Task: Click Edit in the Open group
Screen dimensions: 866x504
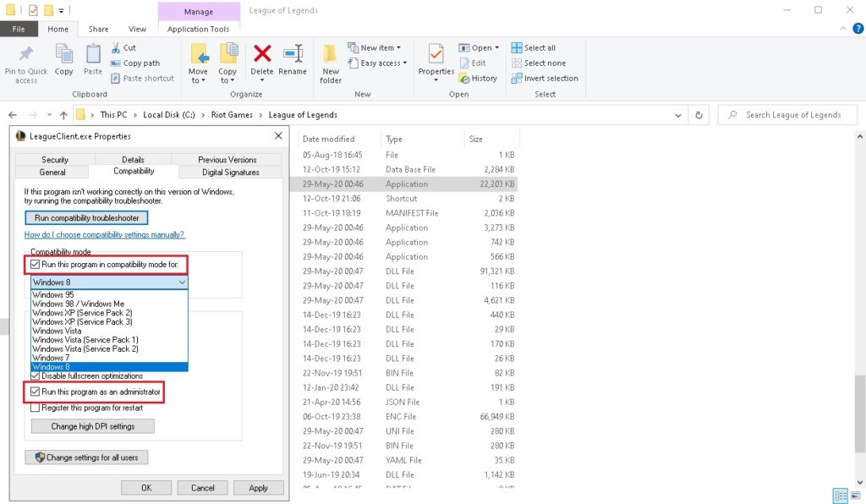Action: 473,63
